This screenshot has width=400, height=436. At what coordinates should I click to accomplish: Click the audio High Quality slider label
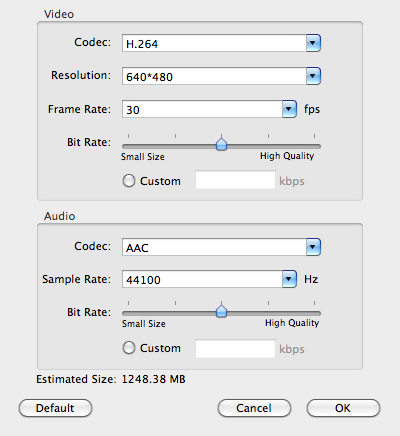point(292,323)
